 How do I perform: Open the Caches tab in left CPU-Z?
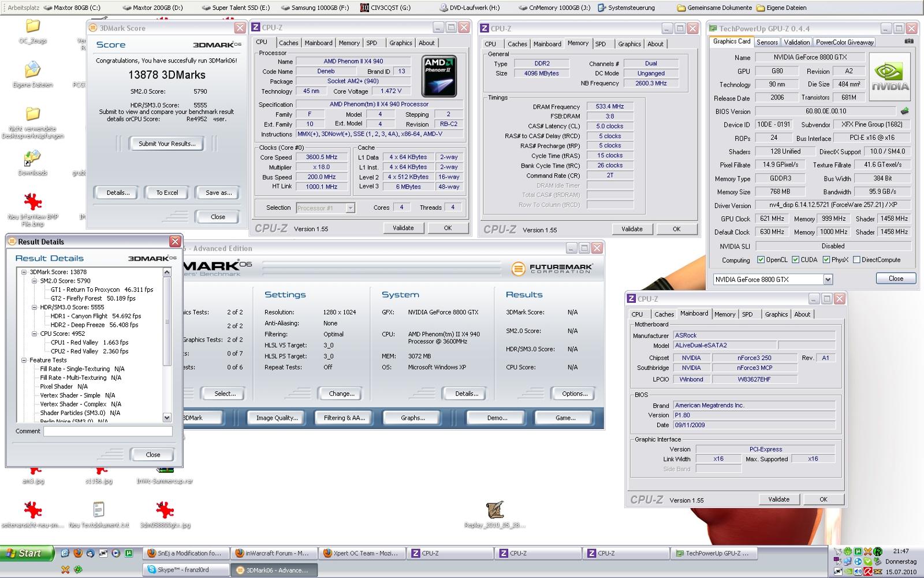(x=288, y=43)
